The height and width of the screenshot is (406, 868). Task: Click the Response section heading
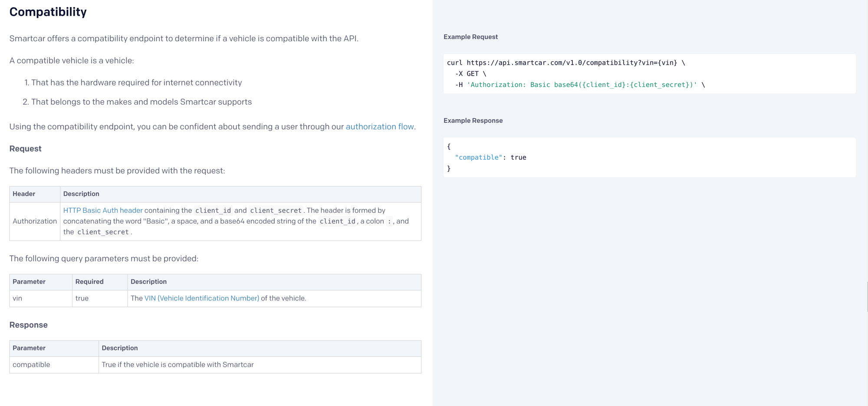[29, 325]
